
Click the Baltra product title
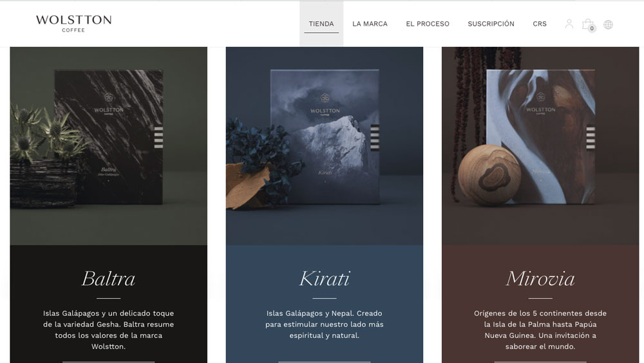108,279
